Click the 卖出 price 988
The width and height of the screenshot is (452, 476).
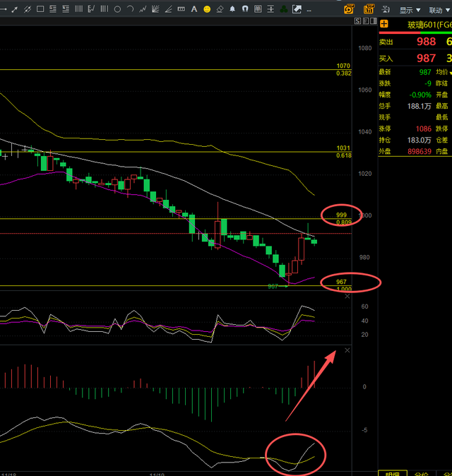pyautogui.click(x=426, y=41)
